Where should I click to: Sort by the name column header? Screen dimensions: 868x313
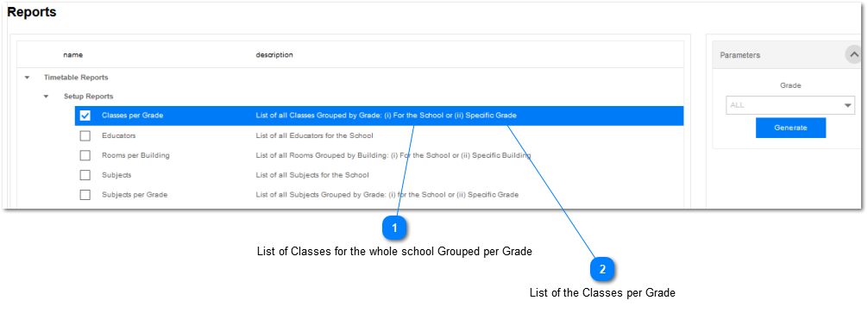[x=73, y=55]
